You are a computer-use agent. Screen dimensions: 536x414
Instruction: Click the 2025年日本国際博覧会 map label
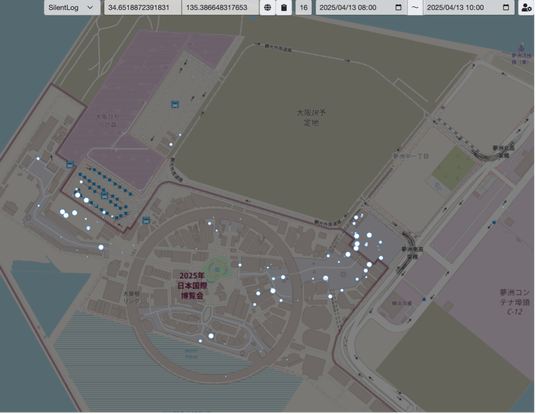pyautogui.click(x=192, y=285)
